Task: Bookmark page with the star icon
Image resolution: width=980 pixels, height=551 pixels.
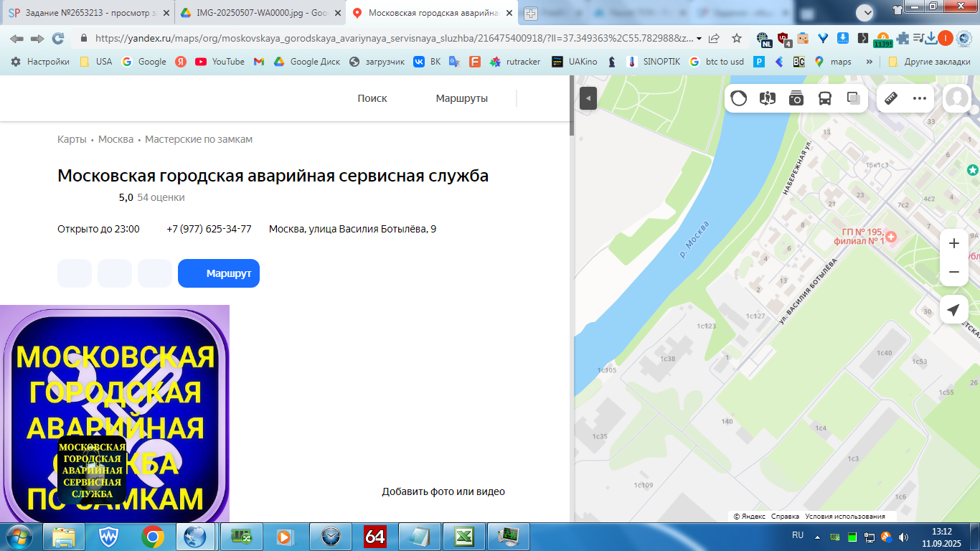Action: coord(737,39)
